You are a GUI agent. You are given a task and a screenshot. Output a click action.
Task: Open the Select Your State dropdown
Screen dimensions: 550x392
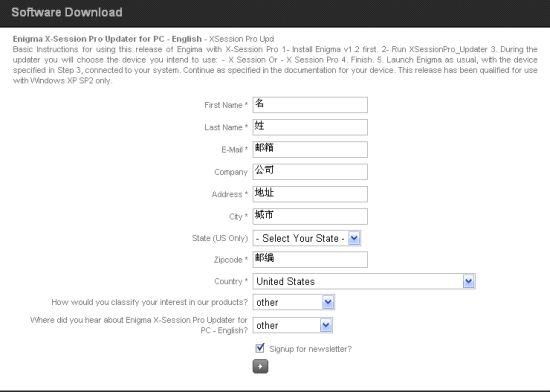pos(307,238)
